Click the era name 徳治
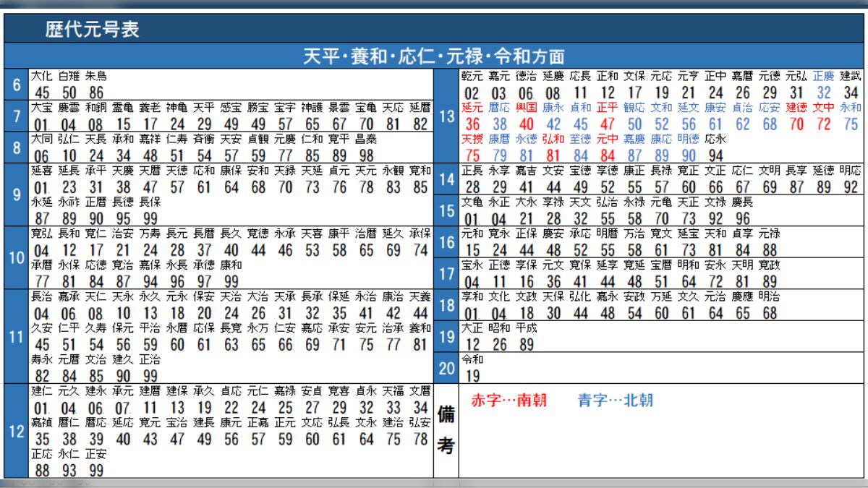 point(526,75)
